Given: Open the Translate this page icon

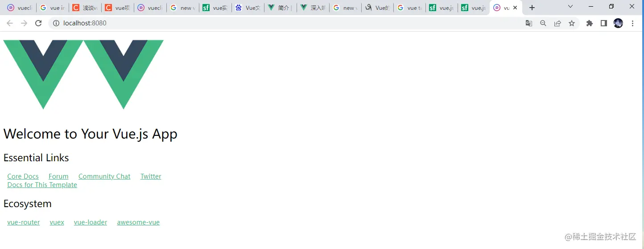Looking at the screenshot, I should 529,23.
